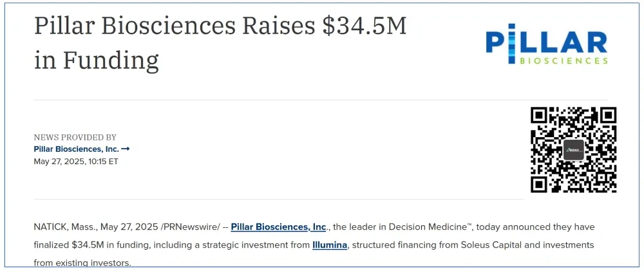The width and height of the screenshot is (644, 271).
Task: Open the Illumina hyperlink
Action: pos(329,245)
